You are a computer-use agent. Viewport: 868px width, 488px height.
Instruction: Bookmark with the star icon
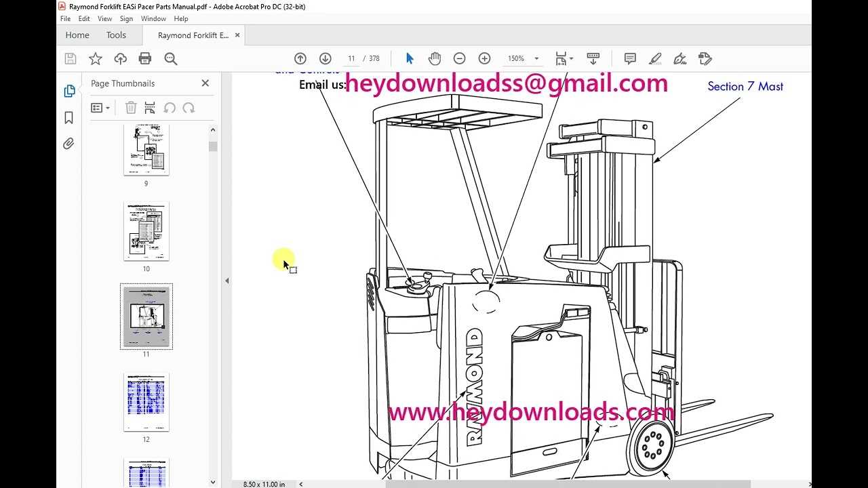(x=96, y=59)
